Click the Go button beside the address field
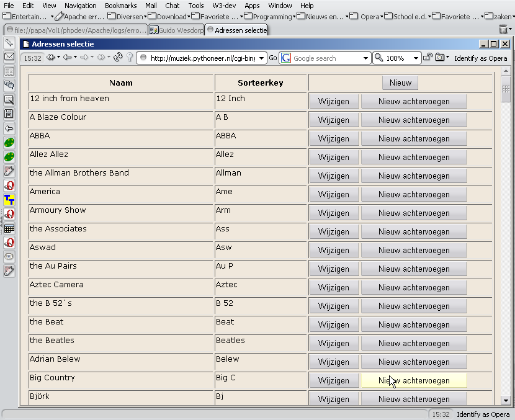The image size is (515, 420). [273, 58]
